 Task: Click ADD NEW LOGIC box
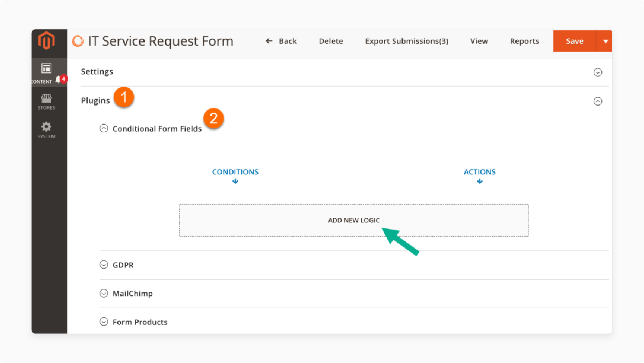coord(354,220)
